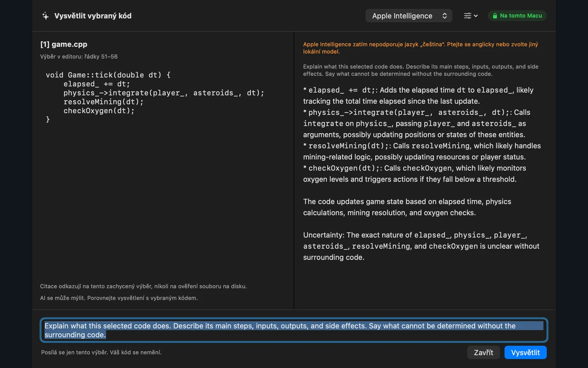Click the 'Citace odkazují na tento' note
This screenshot has height=368, width=588.
(143, 286)
